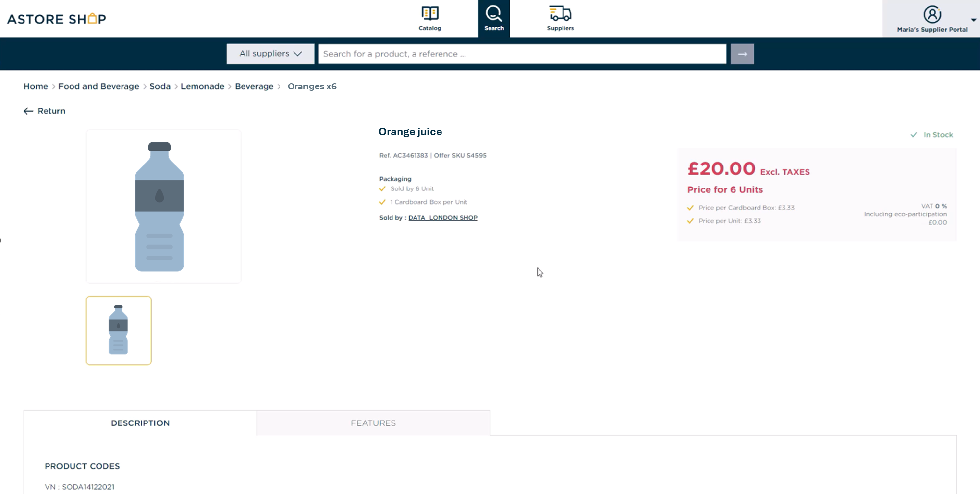The image size is (980, 494).
Task: Switch to the FEATURES tab
Action: (x=373, y=423)
